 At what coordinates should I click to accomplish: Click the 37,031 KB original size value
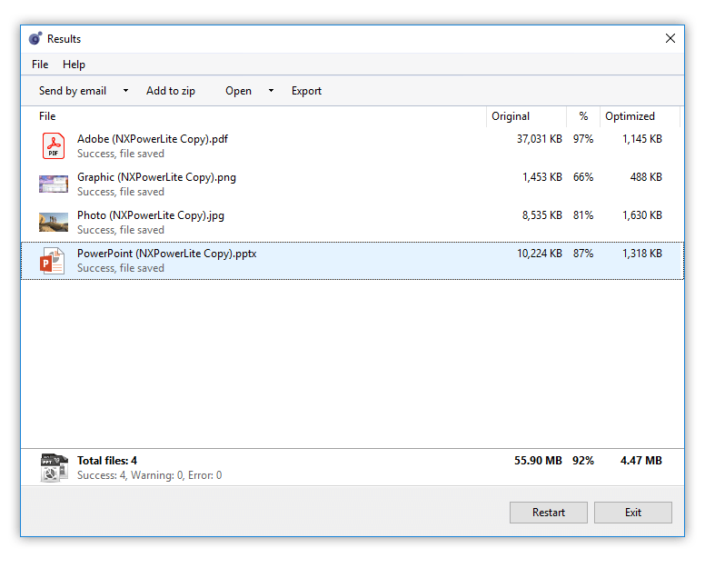pyautogui.click(x=539, y=139)
